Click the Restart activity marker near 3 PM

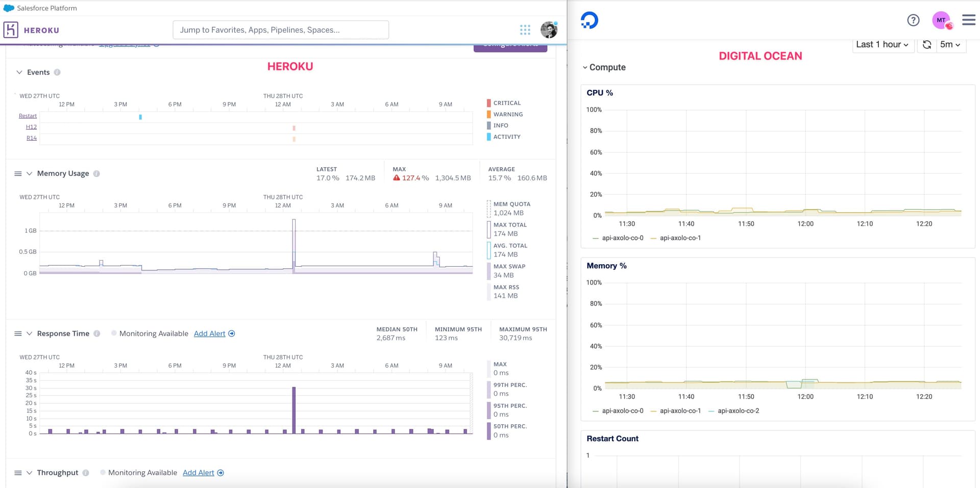[x=140, y=117]
